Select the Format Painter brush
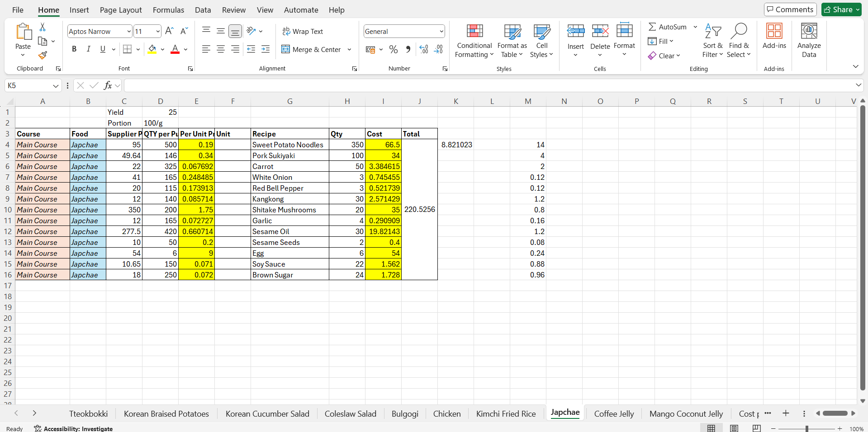The height and width of the screenshot is (432, 868). 43,55
